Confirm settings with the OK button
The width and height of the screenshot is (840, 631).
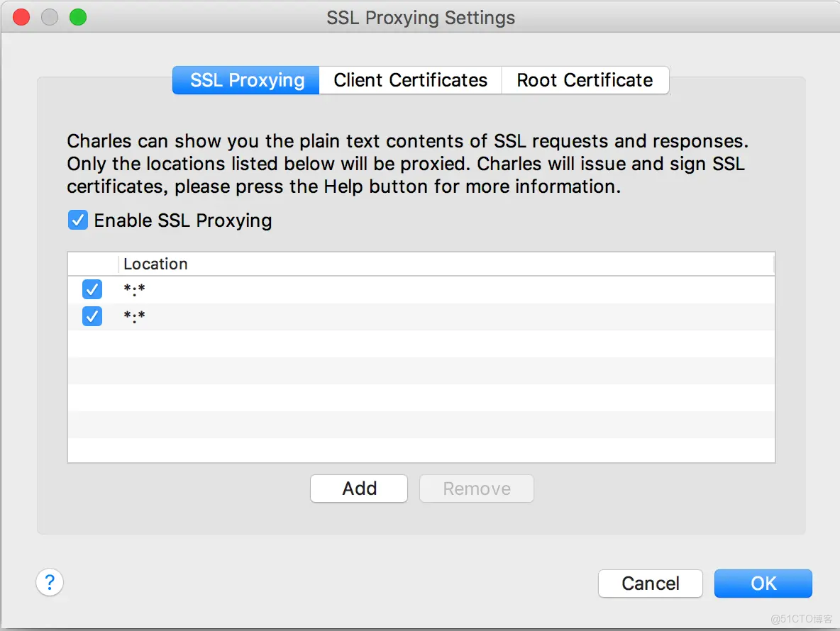point(763,583)
